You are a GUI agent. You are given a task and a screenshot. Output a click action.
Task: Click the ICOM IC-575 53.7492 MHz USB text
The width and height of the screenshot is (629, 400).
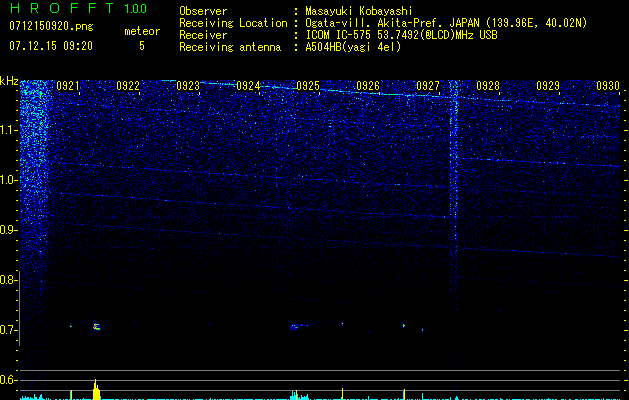click(x=401, y=35)
